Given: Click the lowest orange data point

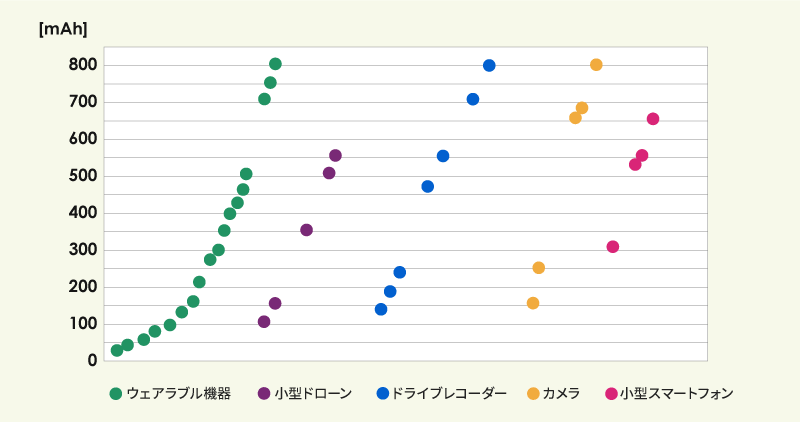Looking at the screenshot, I should (x=533, y=303).
